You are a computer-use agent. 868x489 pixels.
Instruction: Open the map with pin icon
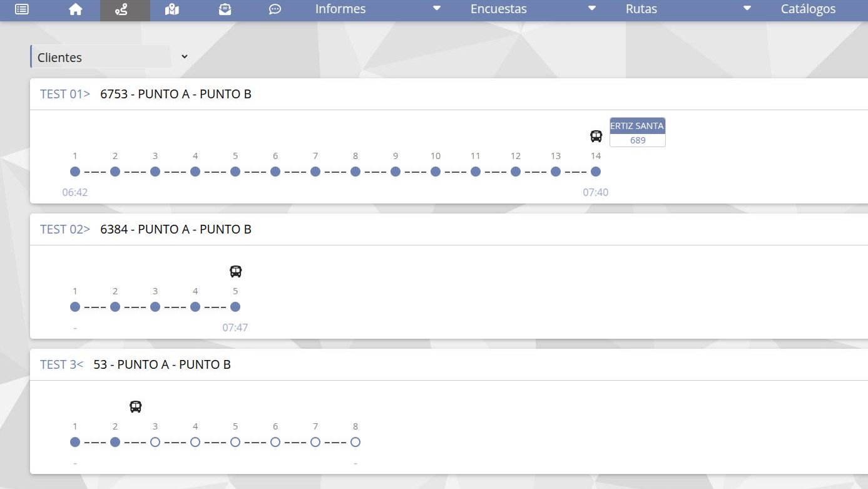(172, 9)
